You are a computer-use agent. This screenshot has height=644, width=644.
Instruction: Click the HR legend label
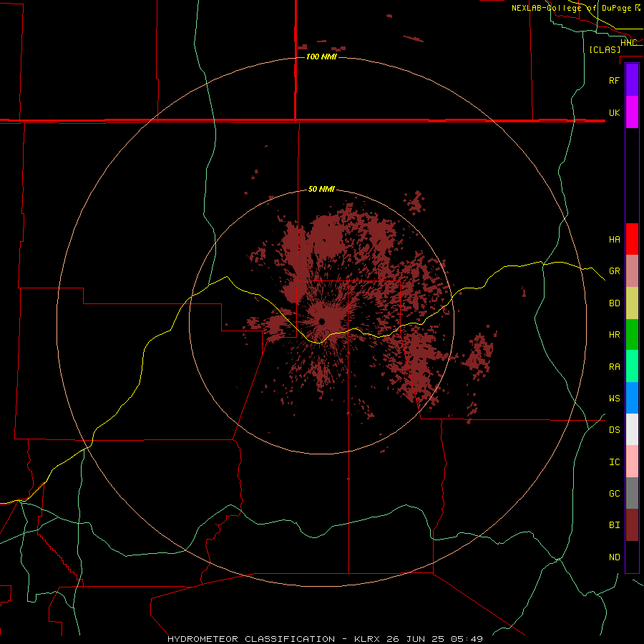coord(615,335)
